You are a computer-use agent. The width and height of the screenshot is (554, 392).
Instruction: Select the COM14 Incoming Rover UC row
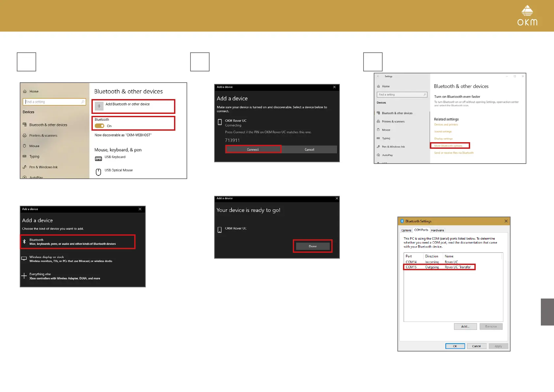[453, 262]
